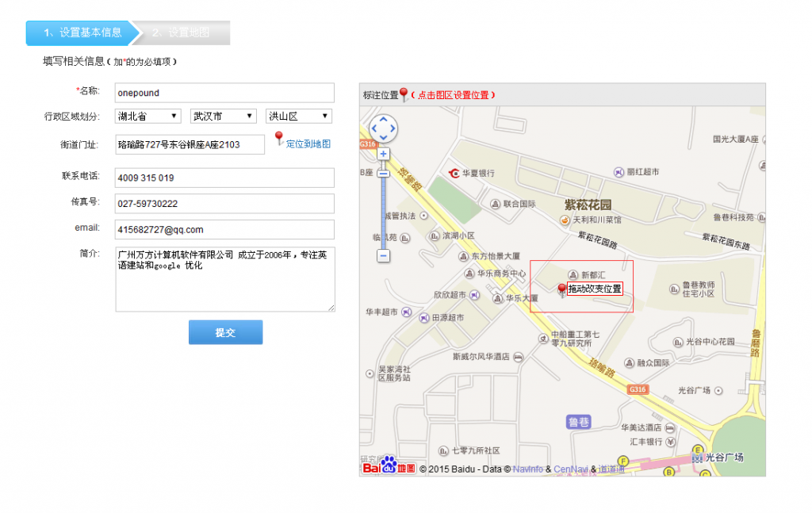Pan the map downward with the bottom arrow
This screenshot has height=513, width=812.
coord(383,137)
